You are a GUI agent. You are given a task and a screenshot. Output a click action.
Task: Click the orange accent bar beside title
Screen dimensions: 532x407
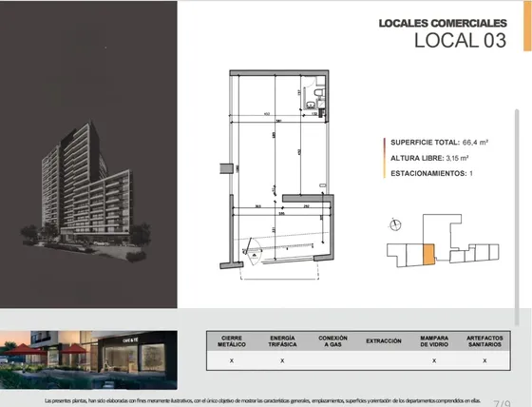click(x=527, y=27)
